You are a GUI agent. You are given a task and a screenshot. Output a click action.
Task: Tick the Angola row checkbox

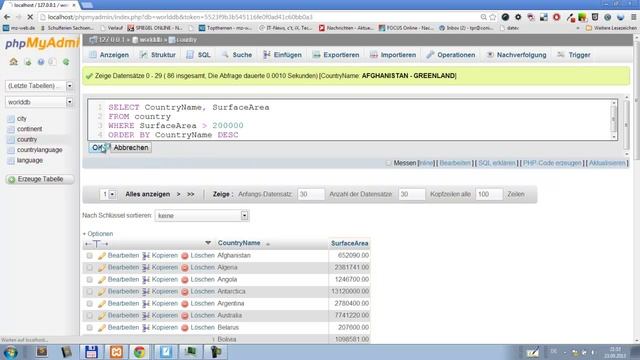89,280
